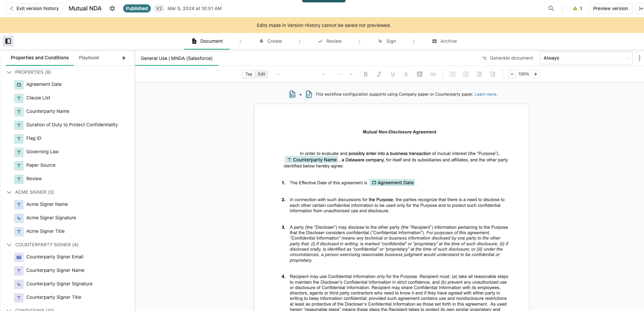The height and width of the screenshot is (311, 644).
Task: Add a new property with plus icon
Action: click(124, 58)
